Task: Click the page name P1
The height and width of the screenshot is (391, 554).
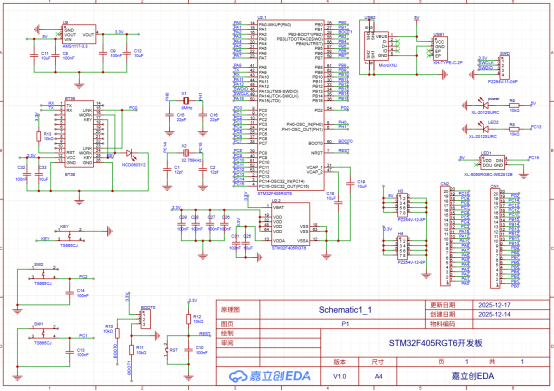Action: pos(345,324)
